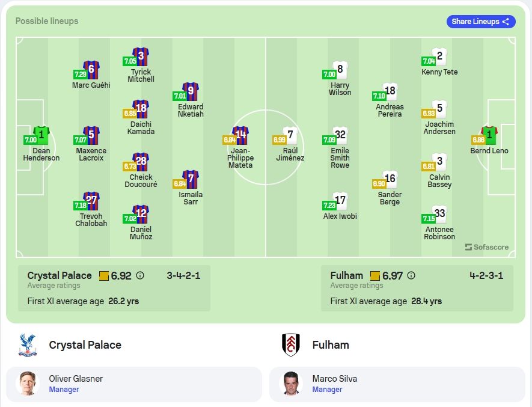
Task: Click Andreas Pereira's player name
Action: point(390,111)
